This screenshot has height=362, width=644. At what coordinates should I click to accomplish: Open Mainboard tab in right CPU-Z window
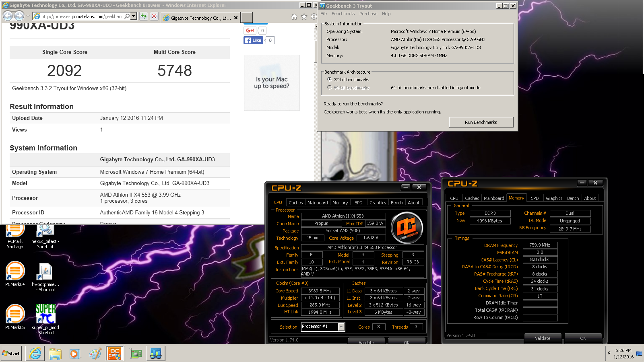click(x=494, y=198)
